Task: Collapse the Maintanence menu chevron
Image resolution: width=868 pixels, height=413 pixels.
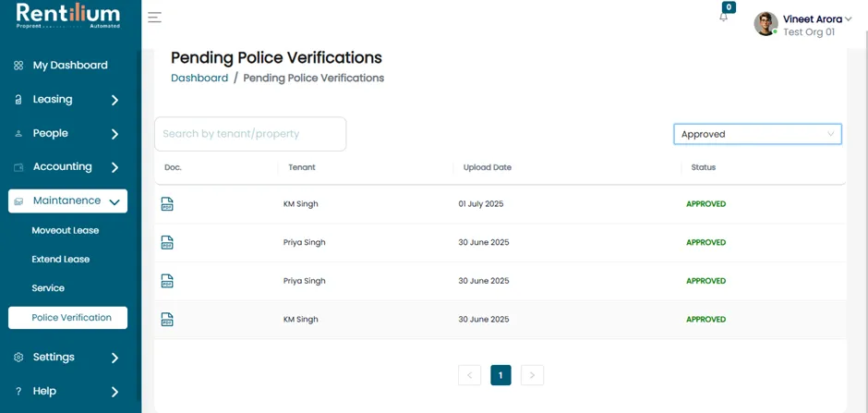Action: click(x=115, y=202)
